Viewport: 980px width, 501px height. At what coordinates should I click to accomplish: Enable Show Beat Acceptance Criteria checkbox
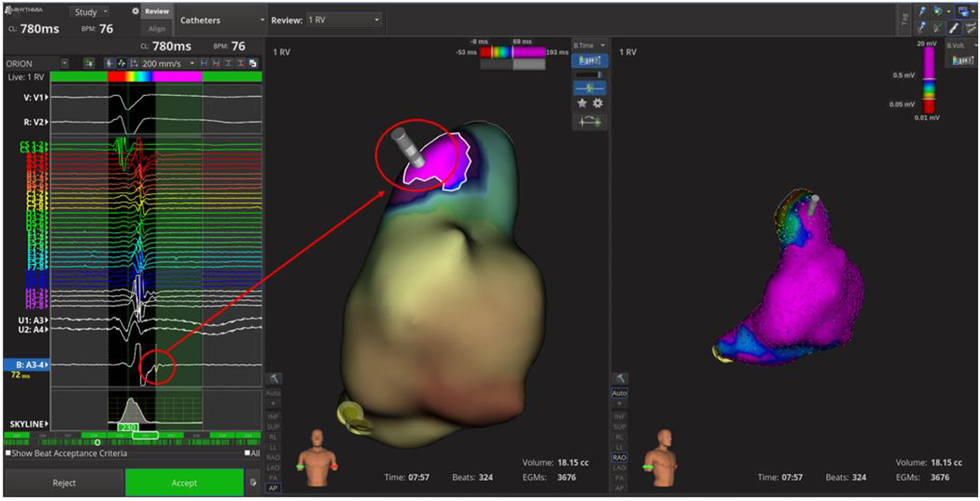click(x=8, y=453)
